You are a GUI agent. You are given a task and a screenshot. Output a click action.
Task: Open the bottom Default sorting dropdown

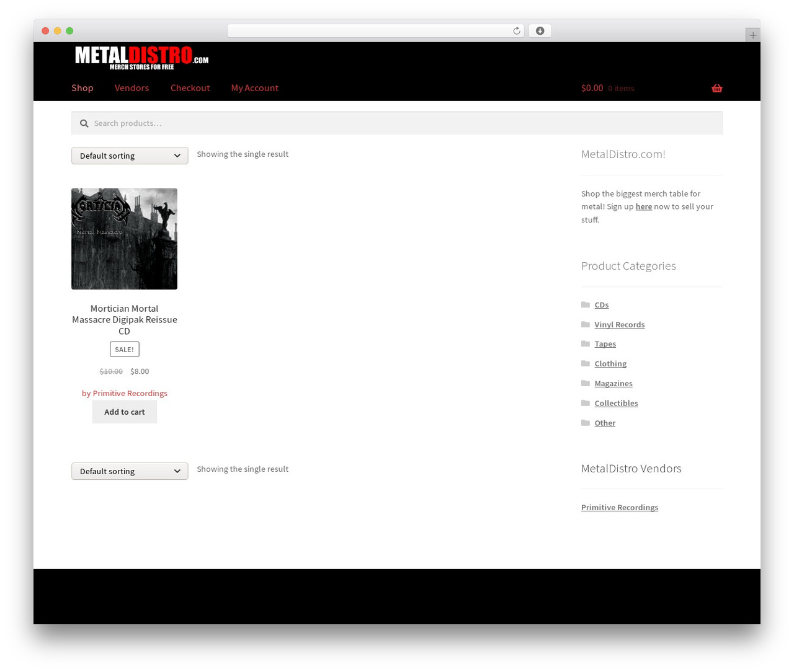point(130,471)
